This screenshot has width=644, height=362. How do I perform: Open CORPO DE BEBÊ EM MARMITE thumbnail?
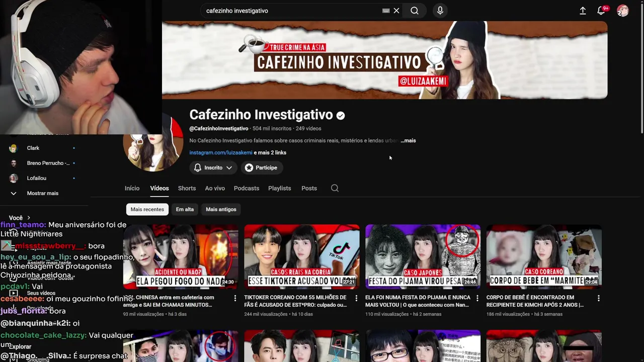click(544, 257)
